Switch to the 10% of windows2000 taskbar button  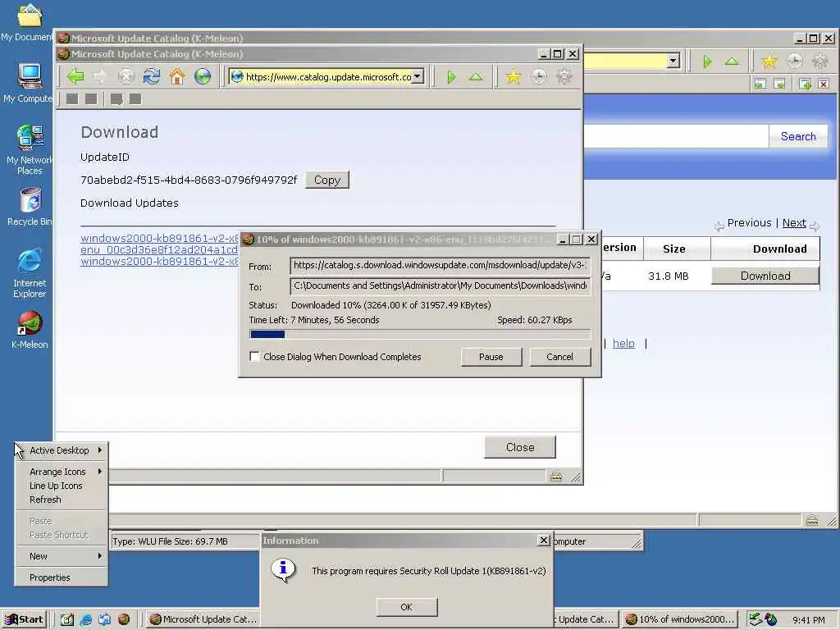679,619
